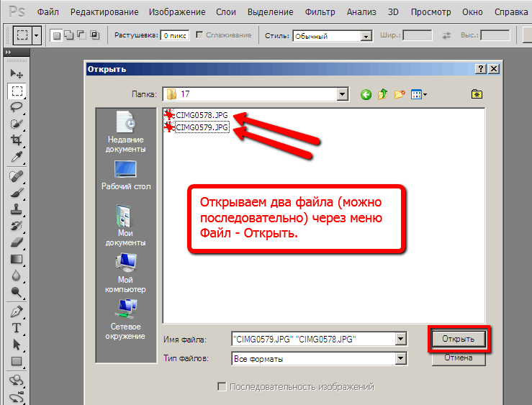Open Недавние документы location
This screenshot has height=405, width=532.
click(125, 132)
